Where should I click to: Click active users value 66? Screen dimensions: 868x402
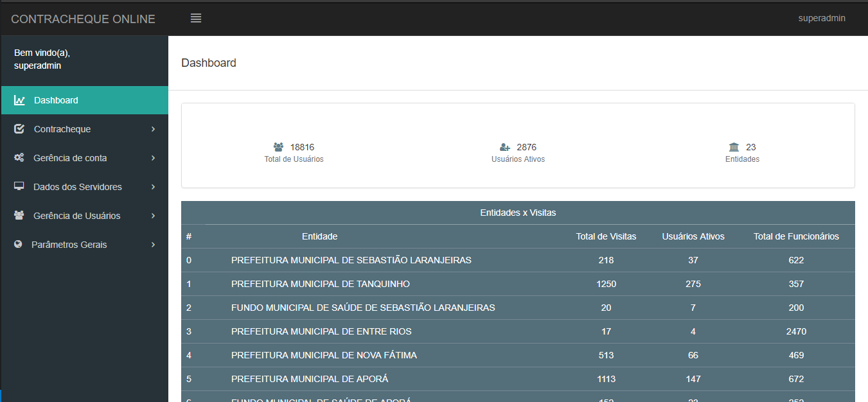point(693,355)
